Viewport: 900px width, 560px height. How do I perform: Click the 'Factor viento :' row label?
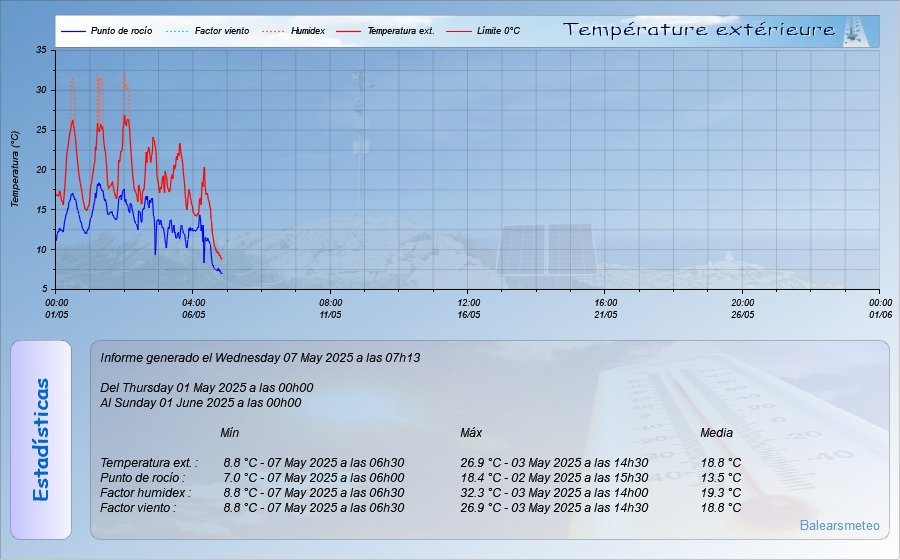(x=138, y=508)
